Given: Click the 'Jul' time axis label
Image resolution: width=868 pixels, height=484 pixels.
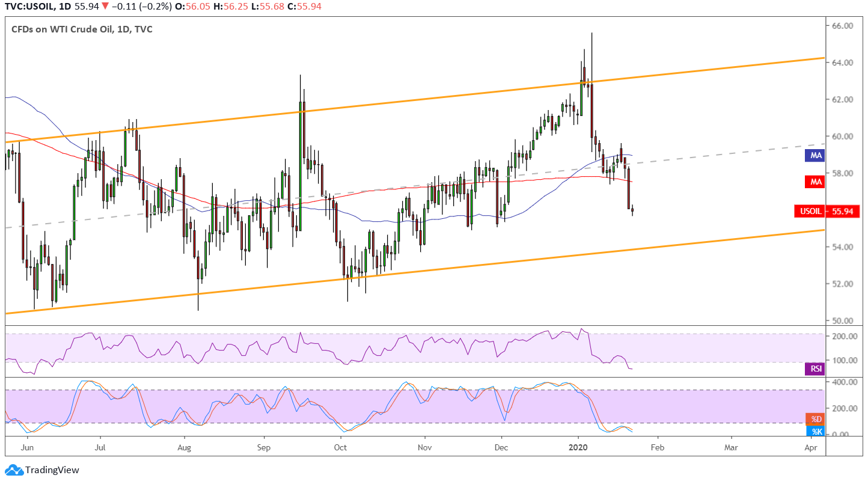Looking at the screenshot, I should pyautogui.click(x=100, y=447).
